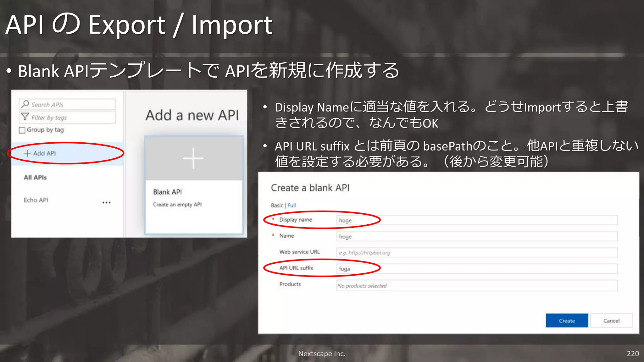Select All APIs in the list

(x=35, y=178)
